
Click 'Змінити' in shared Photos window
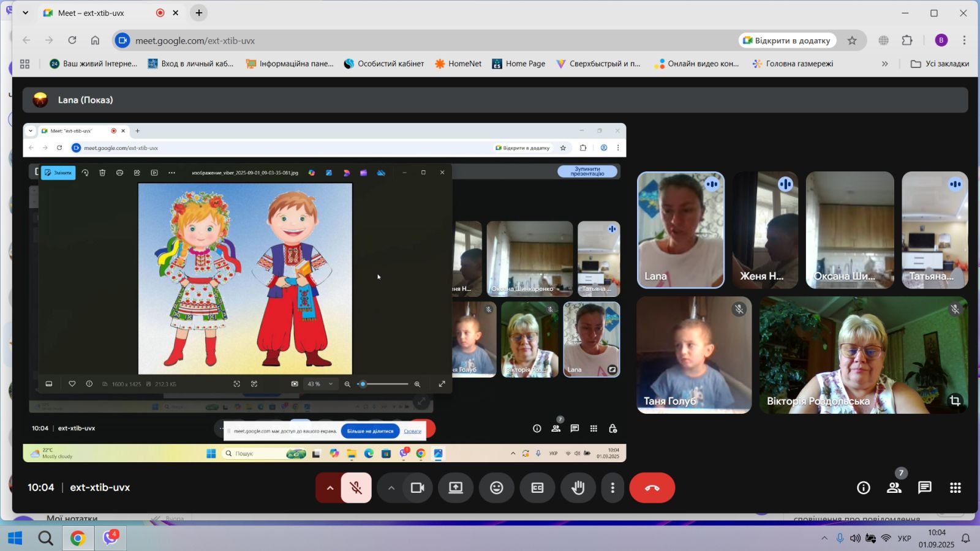coord(58,173)
